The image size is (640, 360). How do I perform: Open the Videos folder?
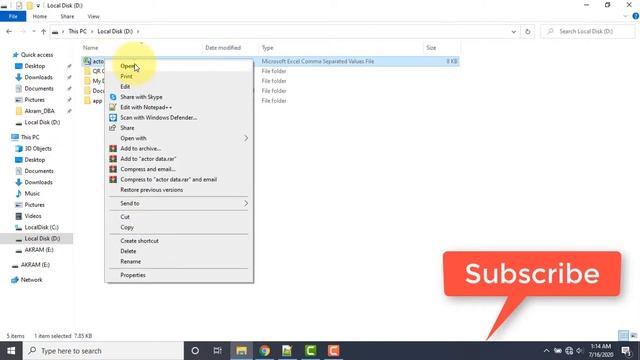pos(33,216)
